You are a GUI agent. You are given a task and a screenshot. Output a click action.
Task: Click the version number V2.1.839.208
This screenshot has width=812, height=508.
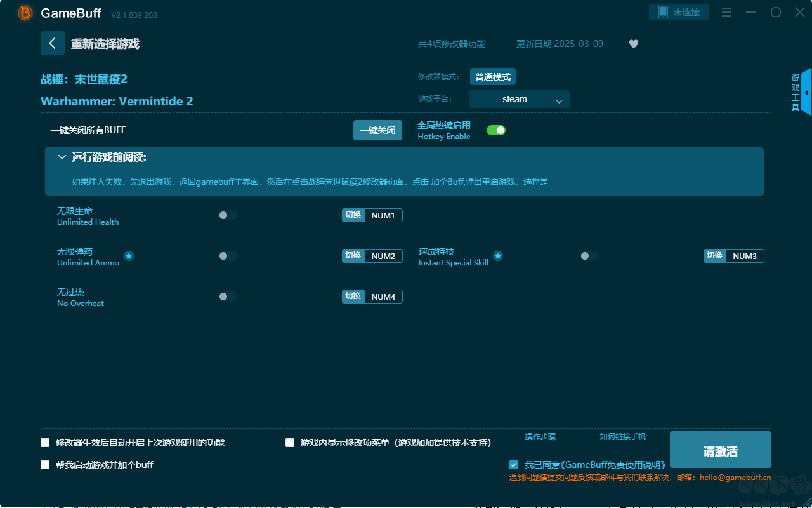[134, 15]
